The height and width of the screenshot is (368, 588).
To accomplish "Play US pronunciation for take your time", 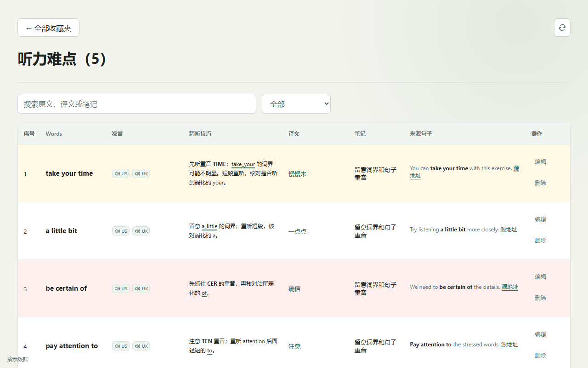I will coord(121,173).
